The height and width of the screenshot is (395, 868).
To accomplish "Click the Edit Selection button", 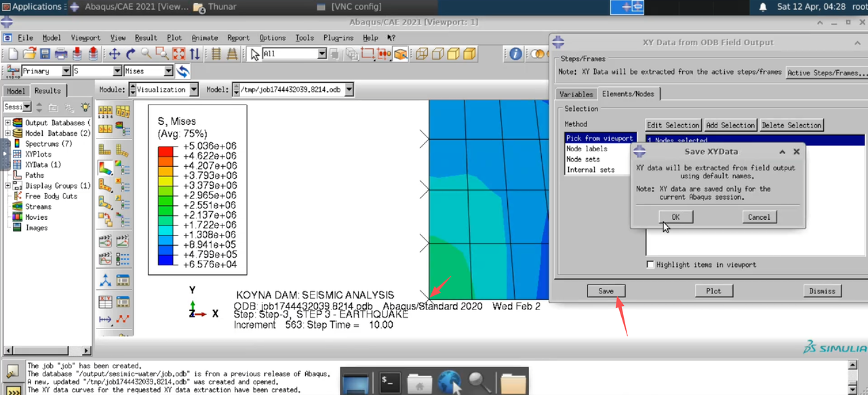I will coord(673,125).
